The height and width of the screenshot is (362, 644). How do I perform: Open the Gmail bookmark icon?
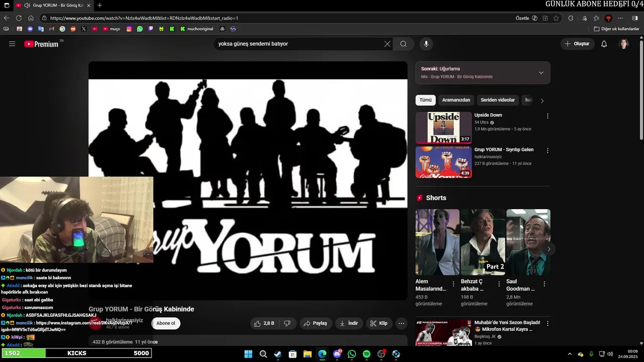51,29
